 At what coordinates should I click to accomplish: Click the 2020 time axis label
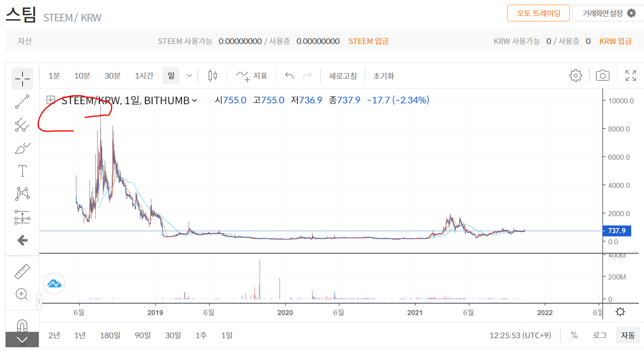tap(285, 313)
